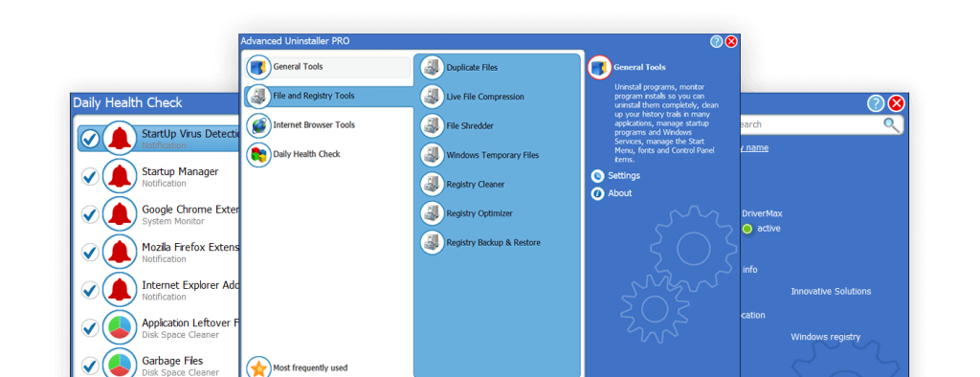
Task: Click the search magnifier icon
Action: click(x=891, y=123)
